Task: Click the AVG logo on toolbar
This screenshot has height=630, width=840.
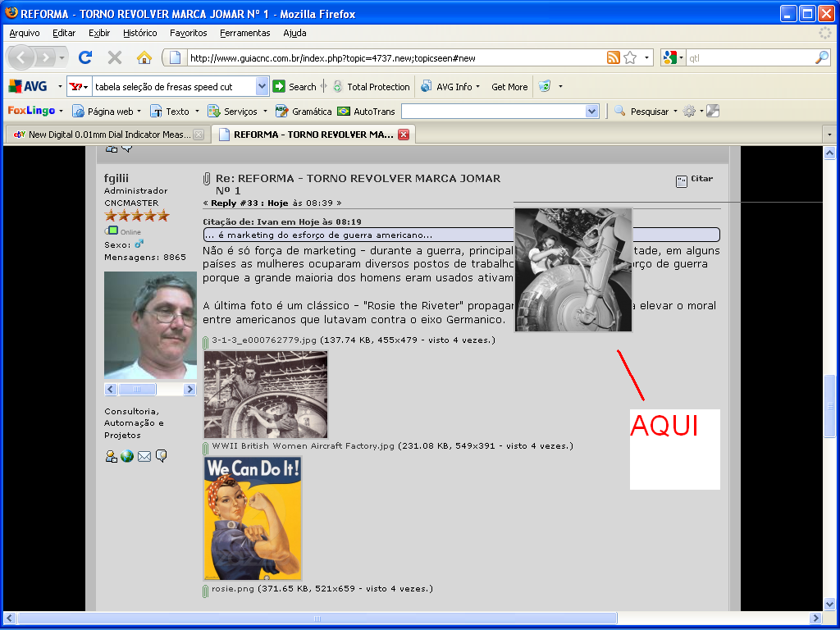Action: point(28,86)
